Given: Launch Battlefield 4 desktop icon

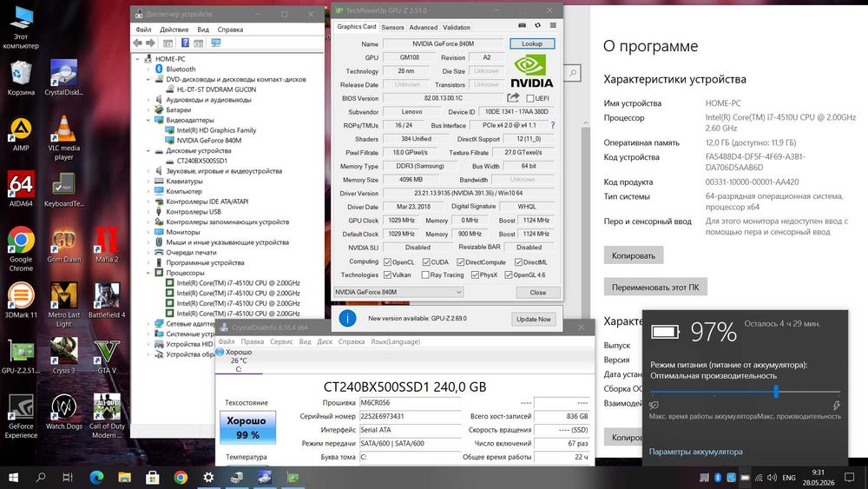Looking at the screenshot, I should 106,301.
